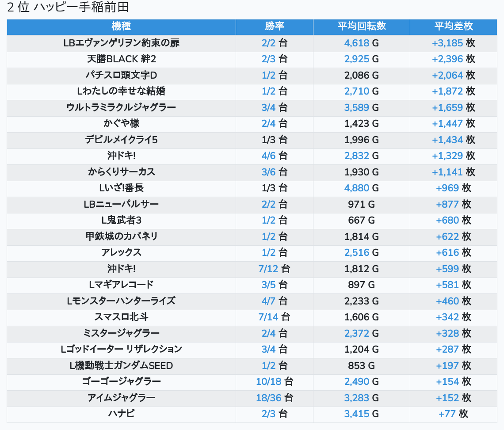Select the machine name LBエヴァンゲリヲン約束の扉

point(121,43)
